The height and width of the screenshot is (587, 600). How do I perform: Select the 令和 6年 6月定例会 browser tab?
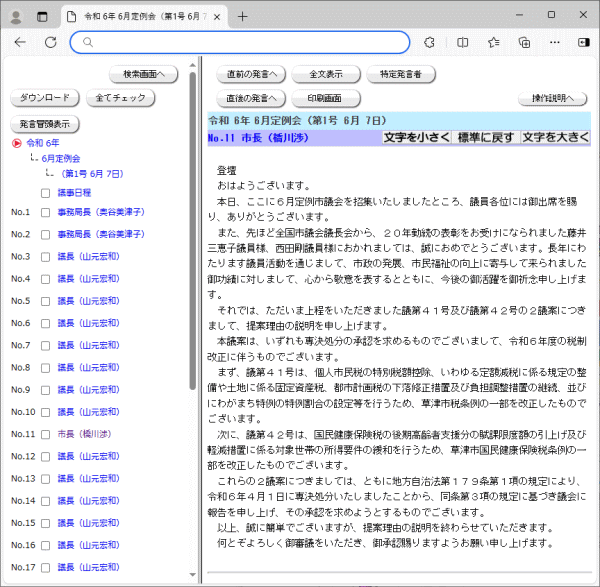tap(144, 17)
